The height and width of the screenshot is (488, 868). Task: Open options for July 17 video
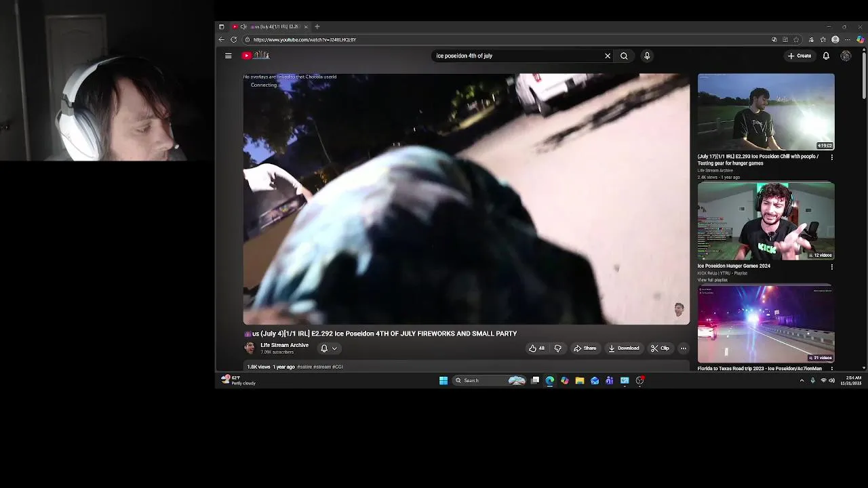(x=832, y=157)
